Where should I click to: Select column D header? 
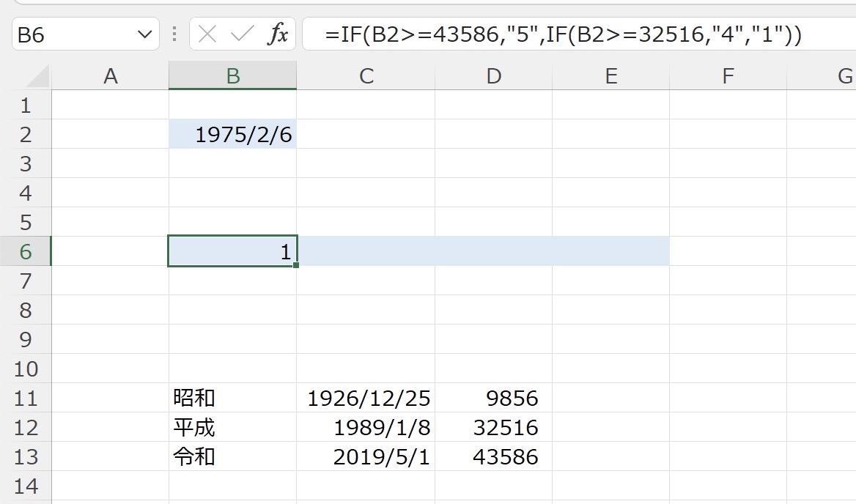click(493, 75)
